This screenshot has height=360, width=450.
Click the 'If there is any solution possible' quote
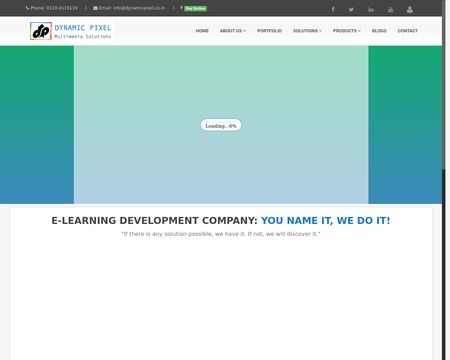click(221, 234)
